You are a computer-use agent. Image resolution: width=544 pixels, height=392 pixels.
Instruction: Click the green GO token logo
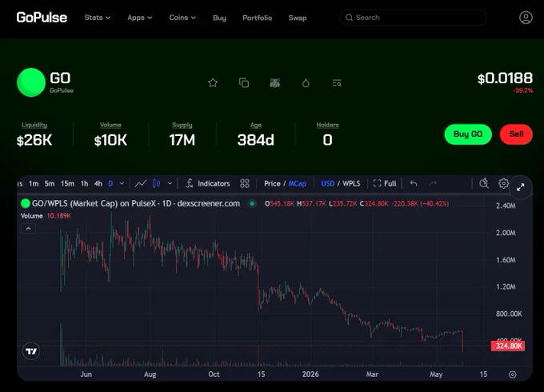(31, 82)
